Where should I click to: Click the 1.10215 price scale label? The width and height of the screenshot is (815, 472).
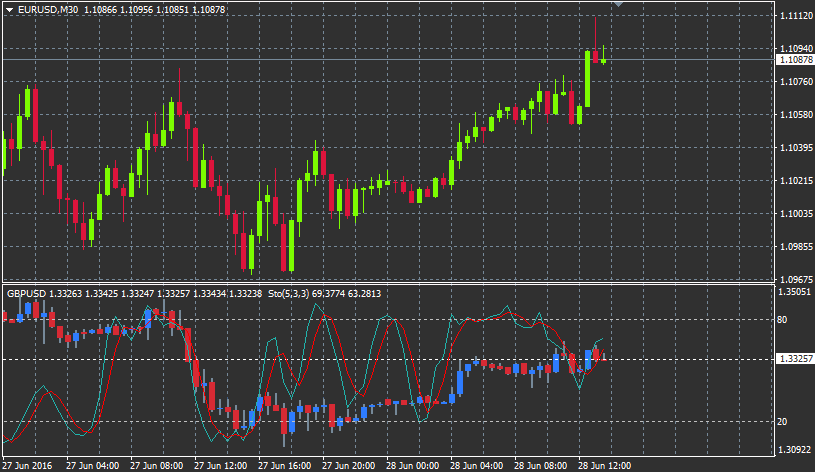[x=793, y=181]
